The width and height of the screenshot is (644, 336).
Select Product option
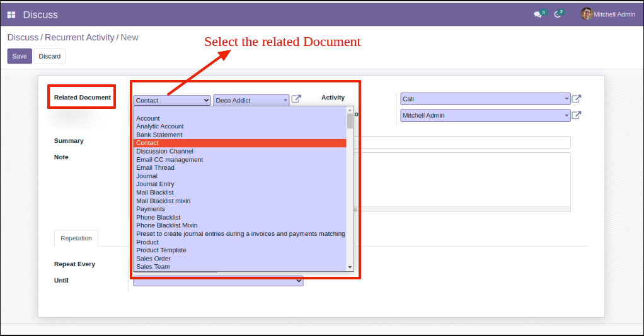tap(240, 242)
